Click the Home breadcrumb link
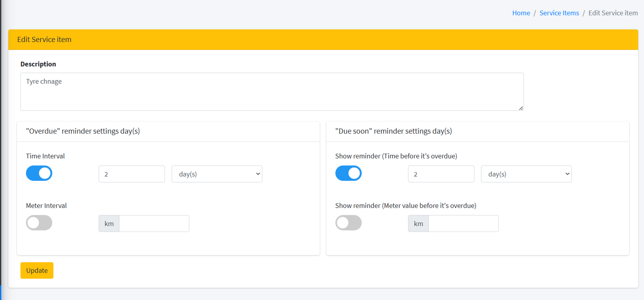 click(x=521, y=13)
